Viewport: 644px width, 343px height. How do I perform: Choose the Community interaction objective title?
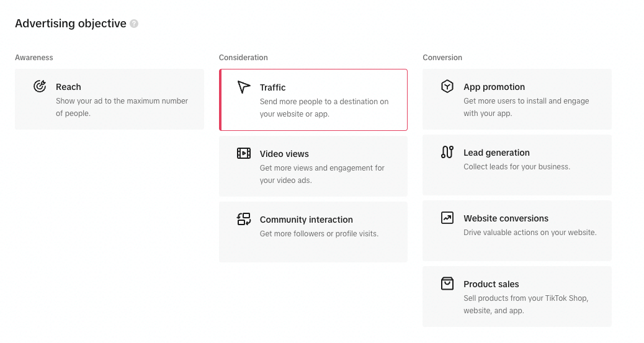coord(306,220)
